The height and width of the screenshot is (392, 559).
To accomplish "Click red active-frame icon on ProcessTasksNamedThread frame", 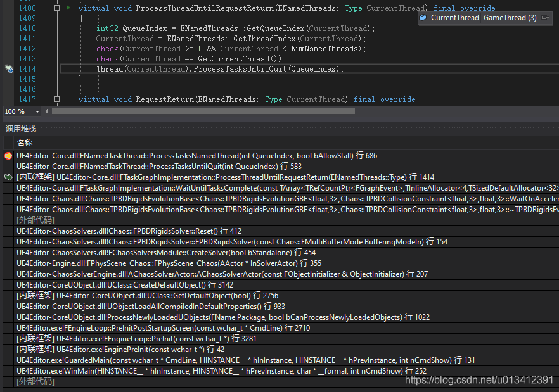I will 8,155.
